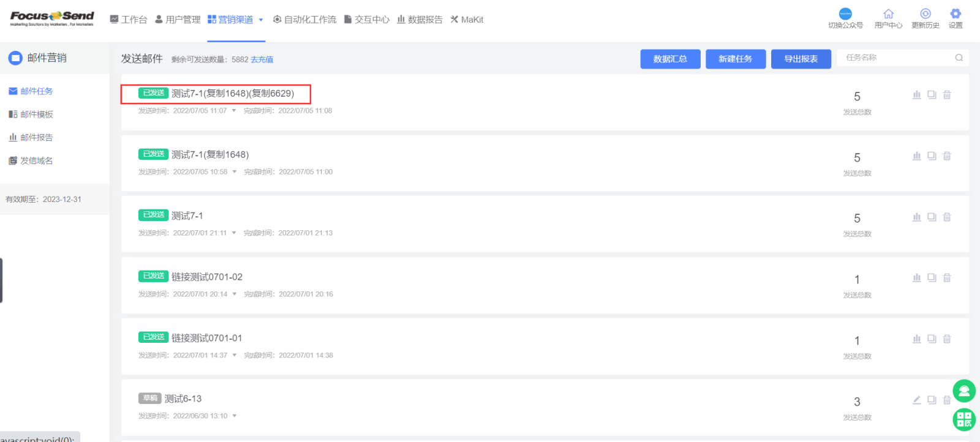Open task 测试7-1(复制1648)(复制6629) title

pyautogui.click(x=233, y=94)
